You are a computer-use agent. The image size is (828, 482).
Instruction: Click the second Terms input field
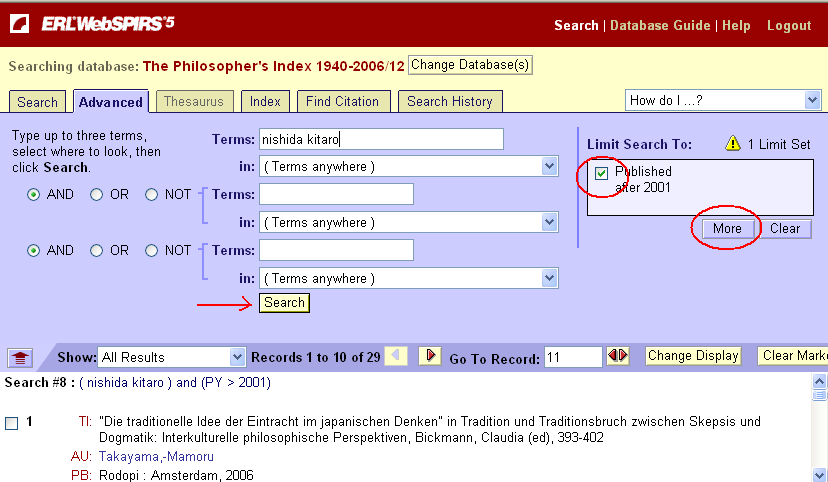pyautogui.click(x=336, y=194)
